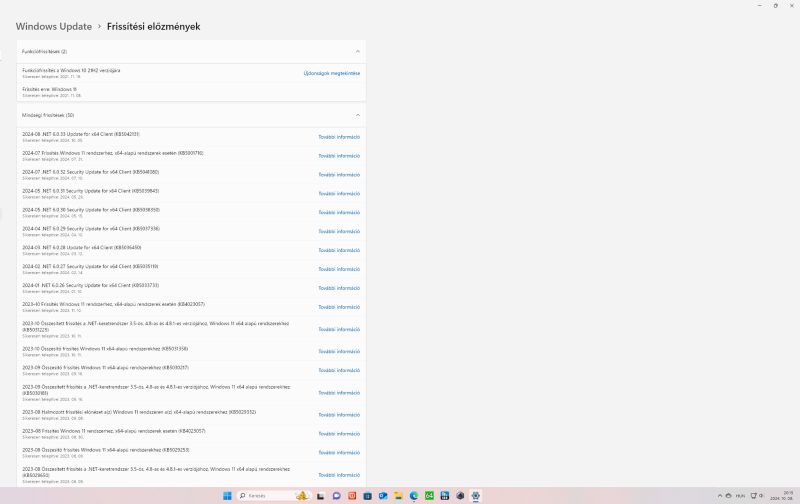Show hidden system tray icons

[x=720, y=496]
